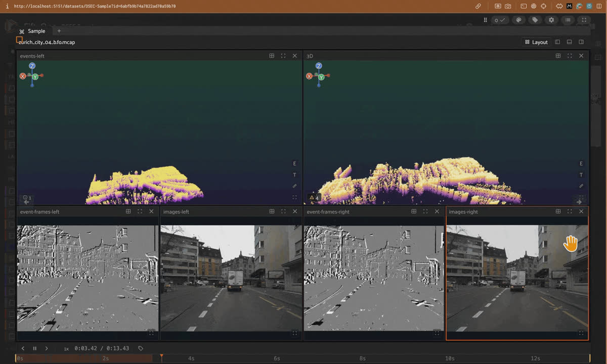Change the 1x playback speed
Viewport: 607px width, 364px height.
click(66, 349)
